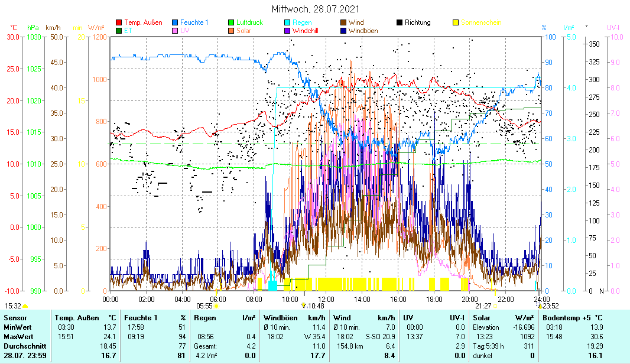The height and width of the screenshot is (364, 630).
Task: Click the Feuchte 1 legend label
Action: pos(194,22)
